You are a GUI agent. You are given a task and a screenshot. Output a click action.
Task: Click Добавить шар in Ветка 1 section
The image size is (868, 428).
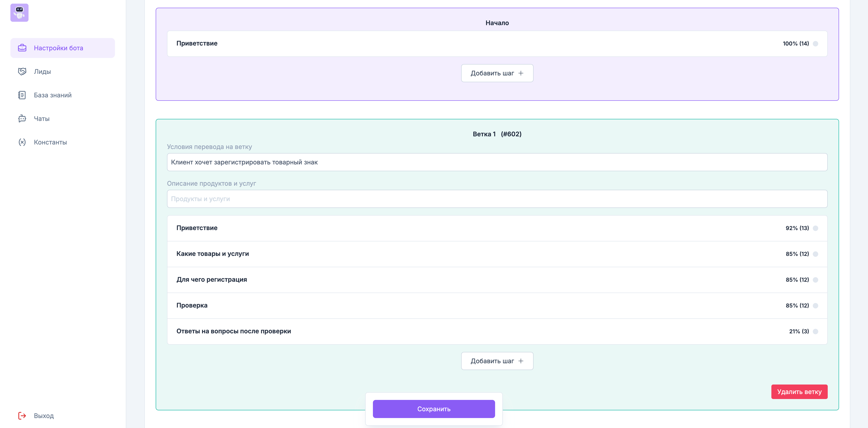pos(497,361)
